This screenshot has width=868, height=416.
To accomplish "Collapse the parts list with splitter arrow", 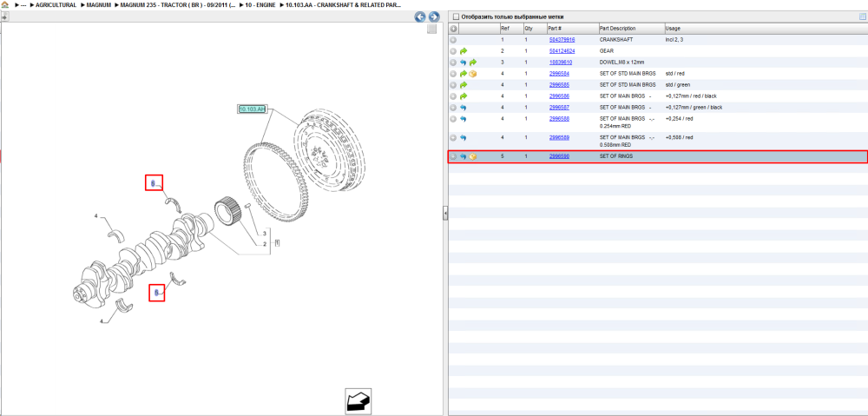I will click(445, 214).
